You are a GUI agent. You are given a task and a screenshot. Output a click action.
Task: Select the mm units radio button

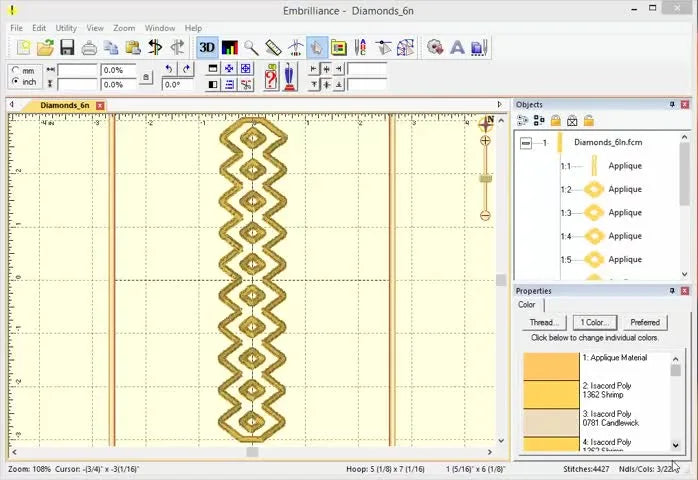[16, 70]
